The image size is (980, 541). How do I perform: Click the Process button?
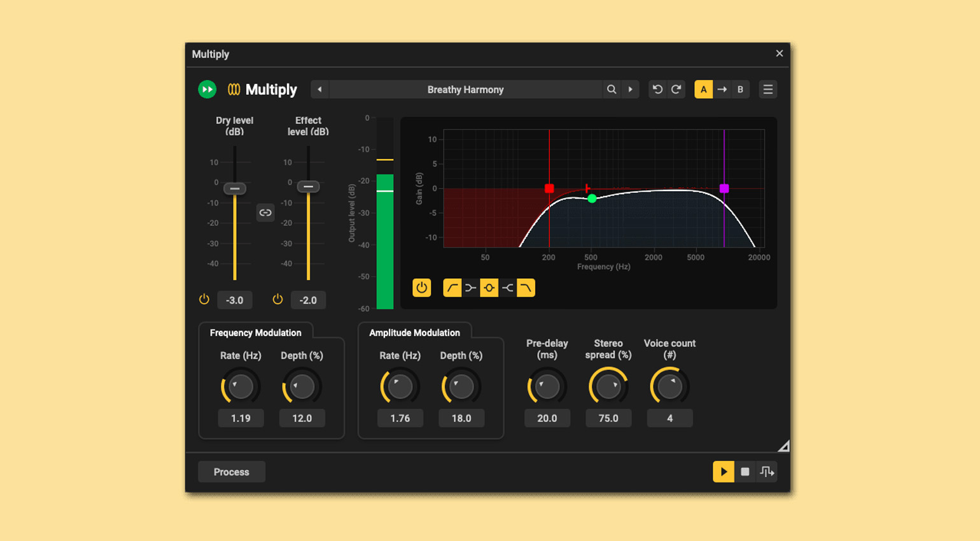tap(232, 472)
